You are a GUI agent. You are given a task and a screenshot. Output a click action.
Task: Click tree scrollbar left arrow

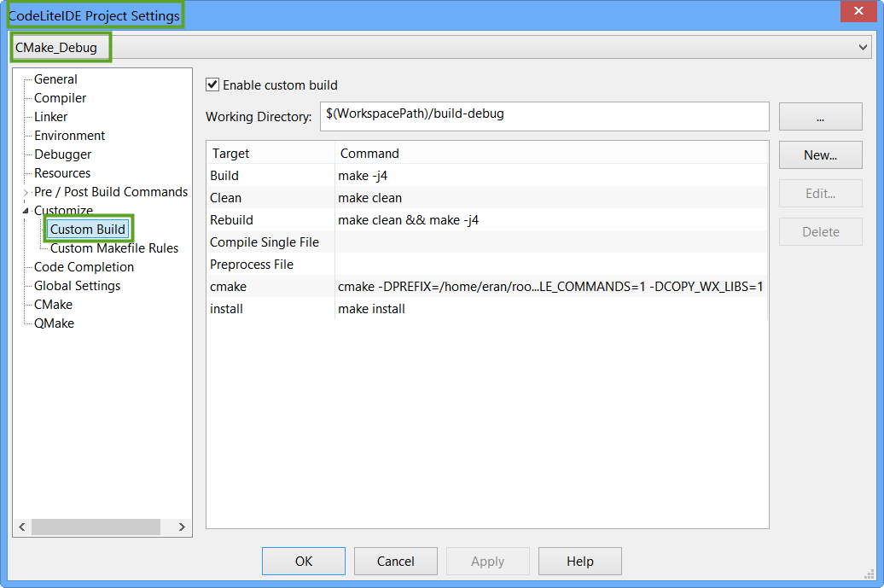(x=22, y=527)
